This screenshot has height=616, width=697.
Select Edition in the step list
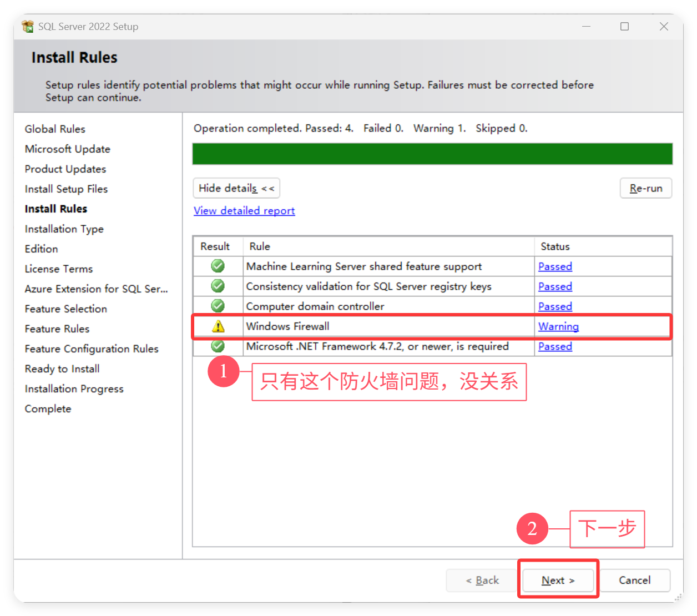point(41,249)
